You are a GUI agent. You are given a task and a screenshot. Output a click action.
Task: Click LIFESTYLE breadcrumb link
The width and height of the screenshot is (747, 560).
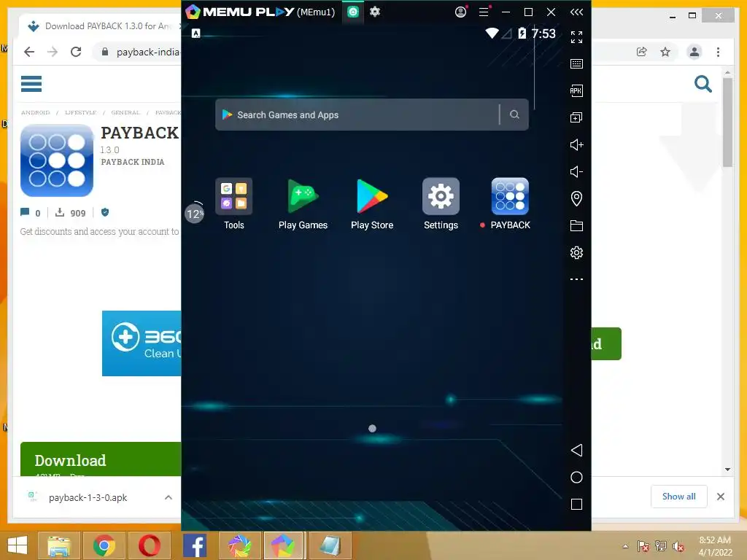[80, 113]
